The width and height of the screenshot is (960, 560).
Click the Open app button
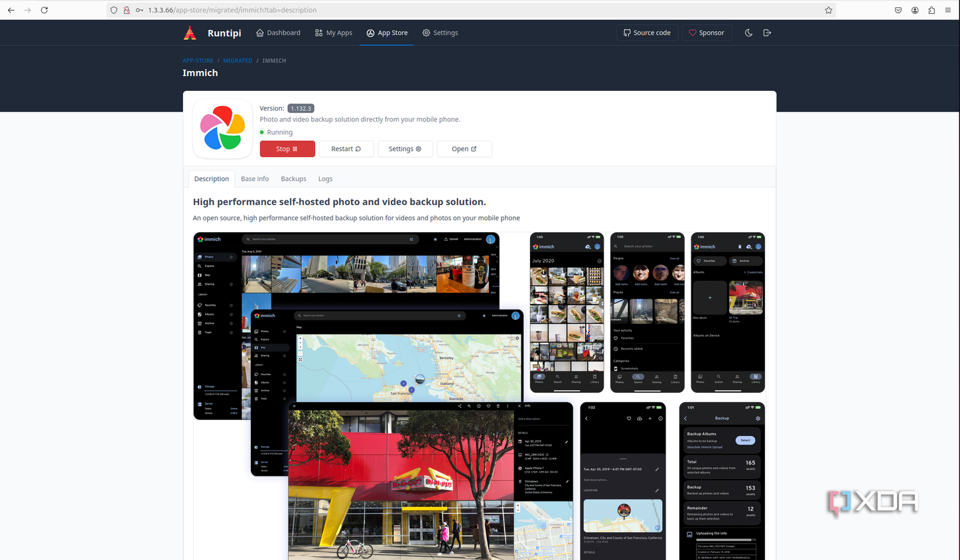[x=464, y=149]
